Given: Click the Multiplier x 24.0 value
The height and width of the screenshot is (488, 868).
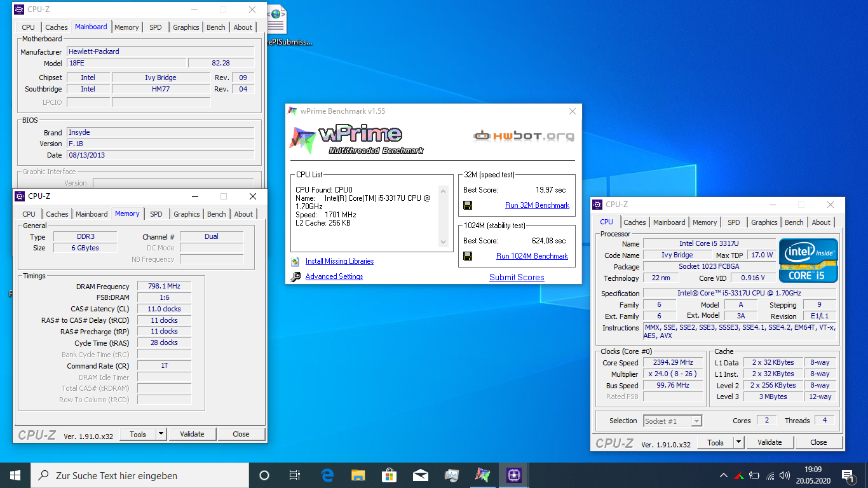Looking at the screenshot, I should (x=674, y=374).
